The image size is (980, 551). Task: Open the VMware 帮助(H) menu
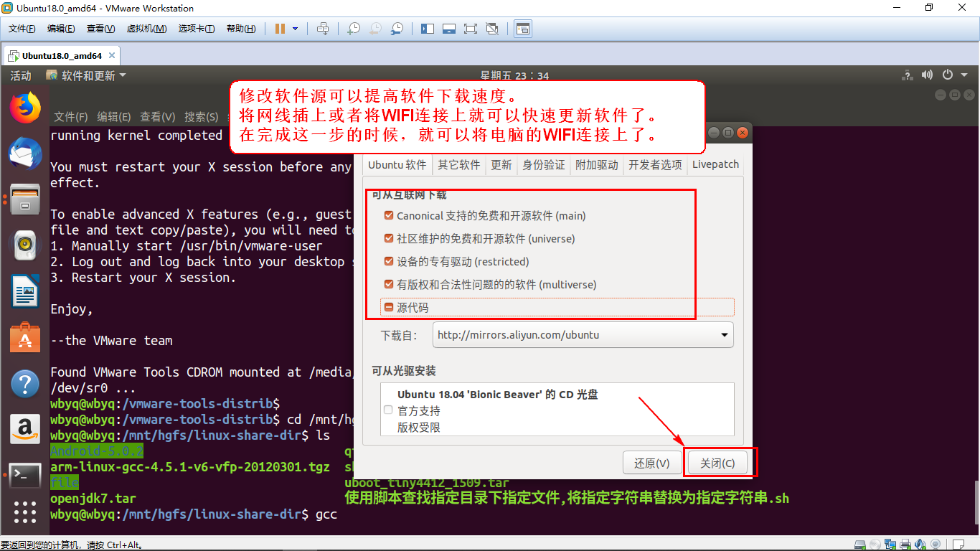click(241, 29)
